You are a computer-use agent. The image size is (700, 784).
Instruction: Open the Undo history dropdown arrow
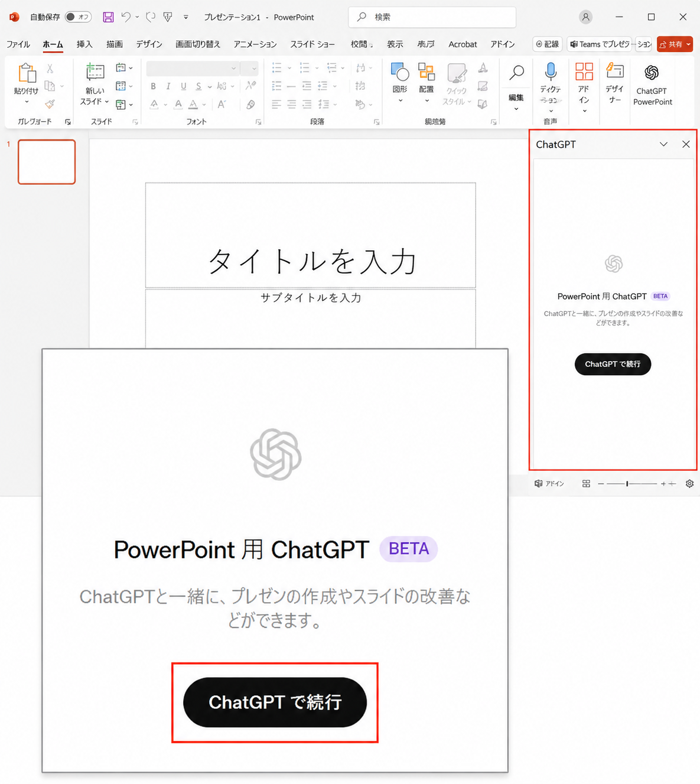(137, 17)
